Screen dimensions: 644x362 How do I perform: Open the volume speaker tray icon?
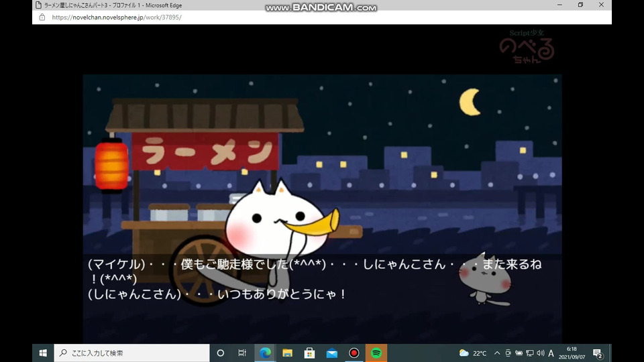click(541, 353)
